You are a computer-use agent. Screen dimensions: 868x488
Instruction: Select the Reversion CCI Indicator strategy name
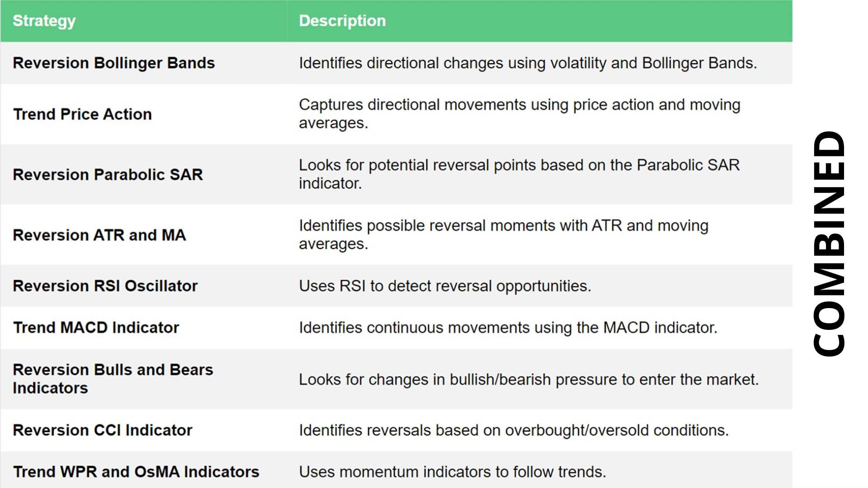pyautogui.click(x=103, y=430)
